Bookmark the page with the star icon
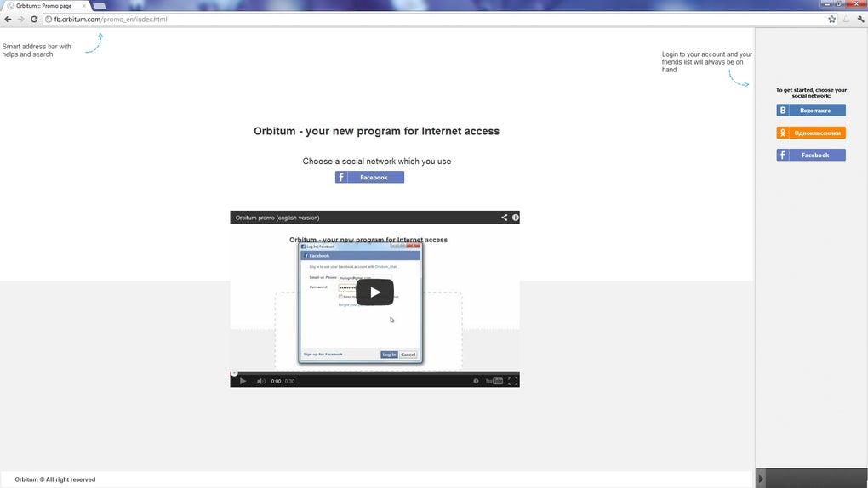 click(x=832, y=20)
